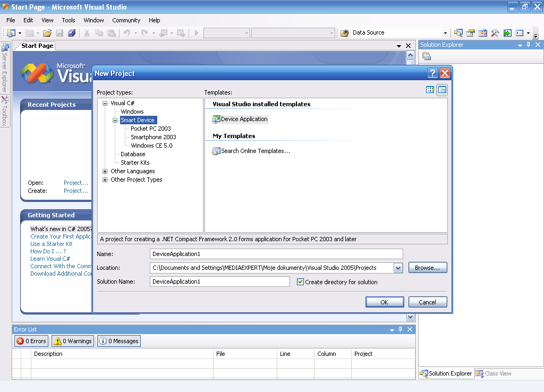Toggle the 0 Warnings filter
Screen dimensions: 544x392
click(73, 341)
